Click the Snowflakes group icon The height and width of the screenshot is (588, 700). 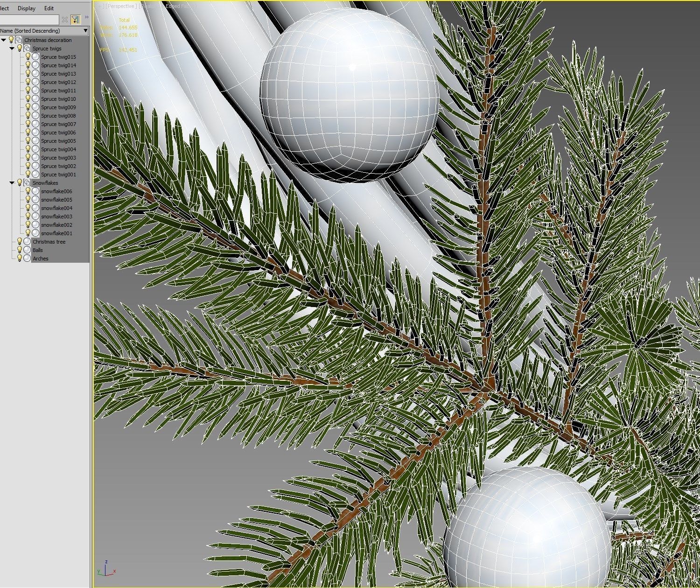tap(27, 182)
